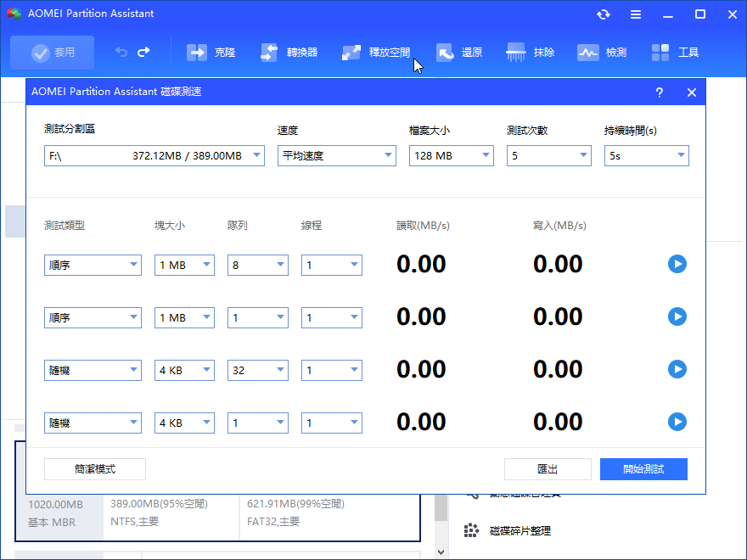The image size is (747, 560).
Task: Open fourth row 4 KB block size dropdown
Action: 184,423
